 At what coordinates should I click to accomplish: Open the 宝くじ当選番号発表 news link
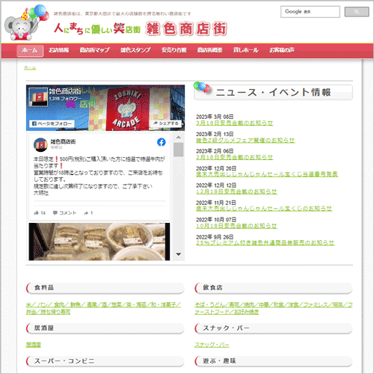267,174
